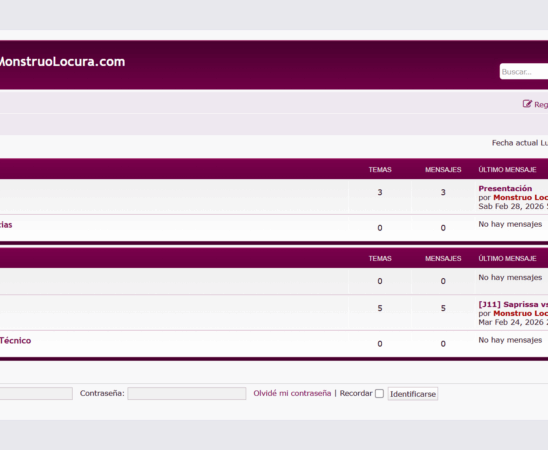Open the Presentación last message link
Viewport: 548px width, 450px height.
pyautogui.click(x=505, y=189)
